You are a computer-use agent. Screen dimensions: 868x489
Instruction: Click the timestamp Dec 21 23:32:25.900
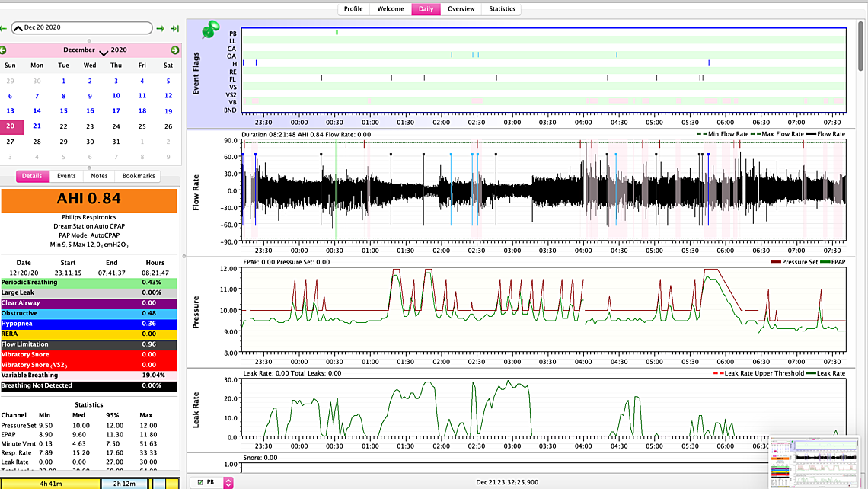(x=507, y=483)
